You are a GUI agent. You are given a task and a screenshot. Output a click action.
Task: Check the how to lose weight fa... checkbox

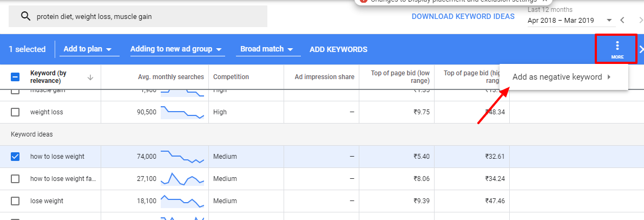[x=15, y=178]
